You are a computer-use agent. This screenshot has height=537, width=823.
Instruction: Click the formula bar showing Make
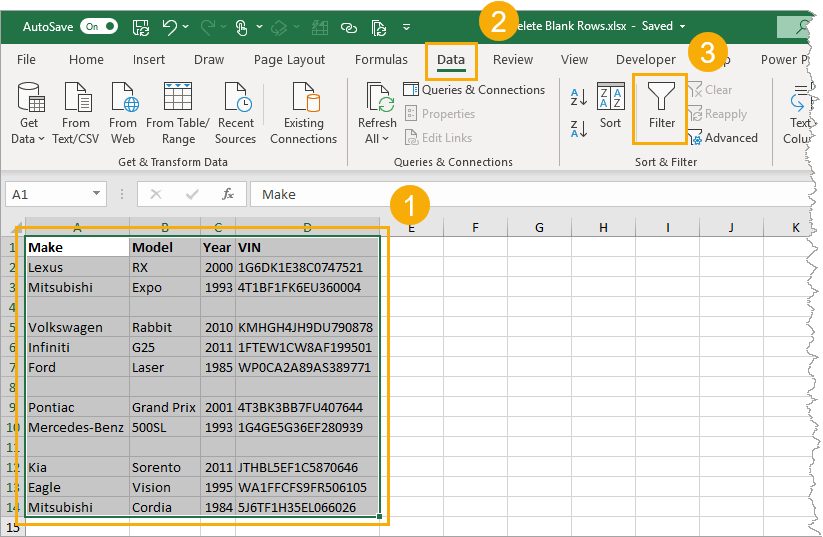[x=530, y=194]
